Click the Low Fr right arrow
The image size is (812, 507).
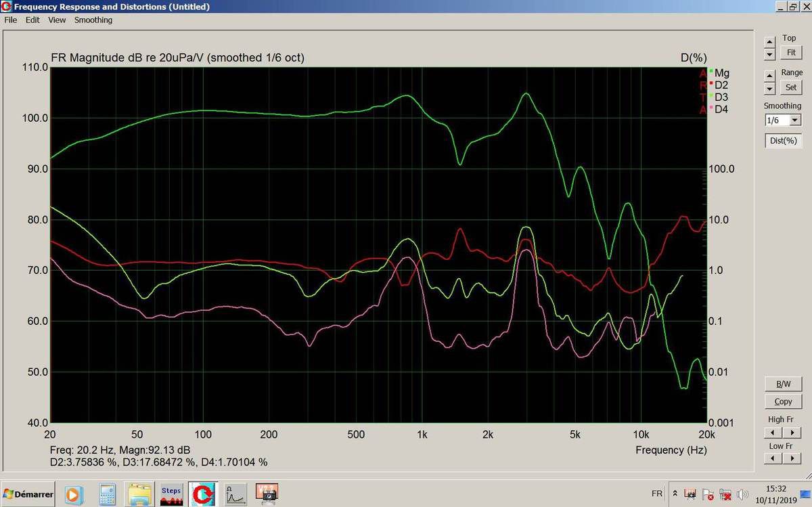(x=791, y=458)
